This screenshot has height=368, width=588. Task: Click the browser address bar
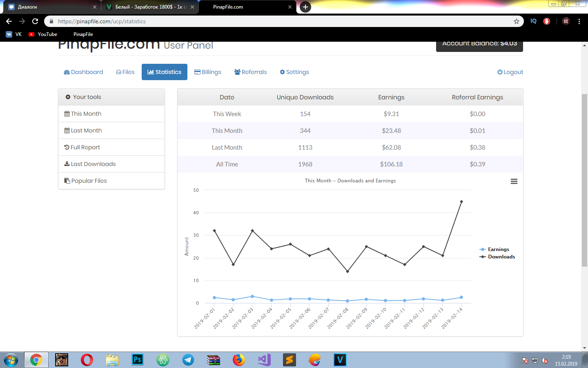tap(282, 21)
